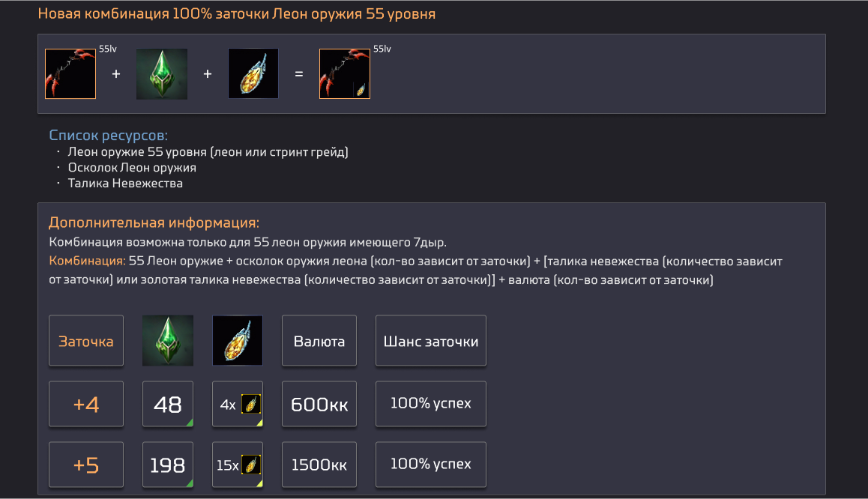Click the Шанс заточки header cell
The height and width of the screenshot is (499, 868).
(431, 341)
